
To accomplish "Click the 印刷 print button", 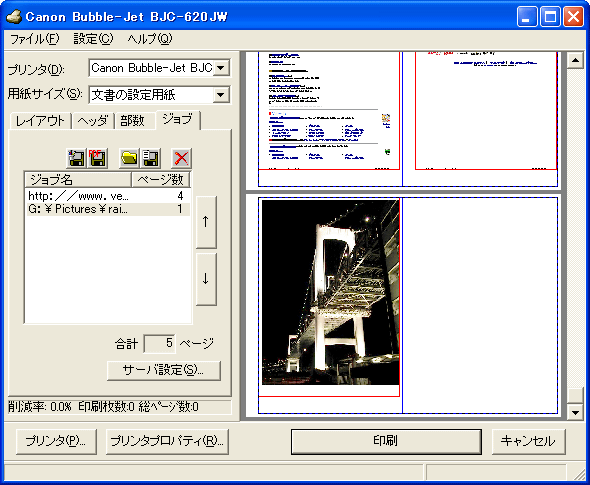I will pos(386,441).
